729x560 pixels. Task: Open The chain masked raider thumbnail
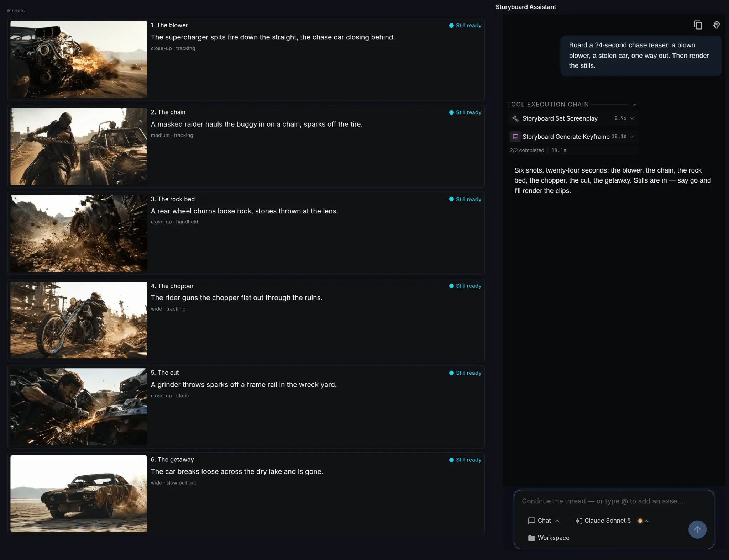(x=79, y=146)
